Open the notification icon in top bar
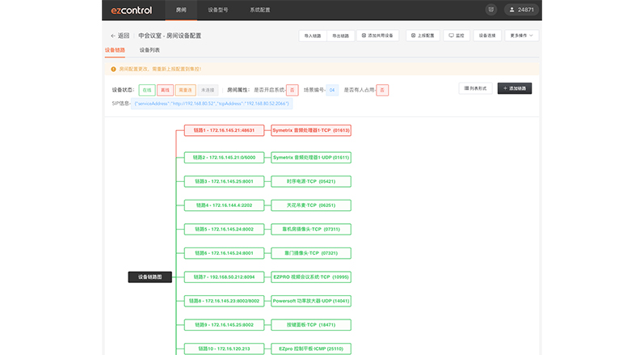 pos(490,10)
